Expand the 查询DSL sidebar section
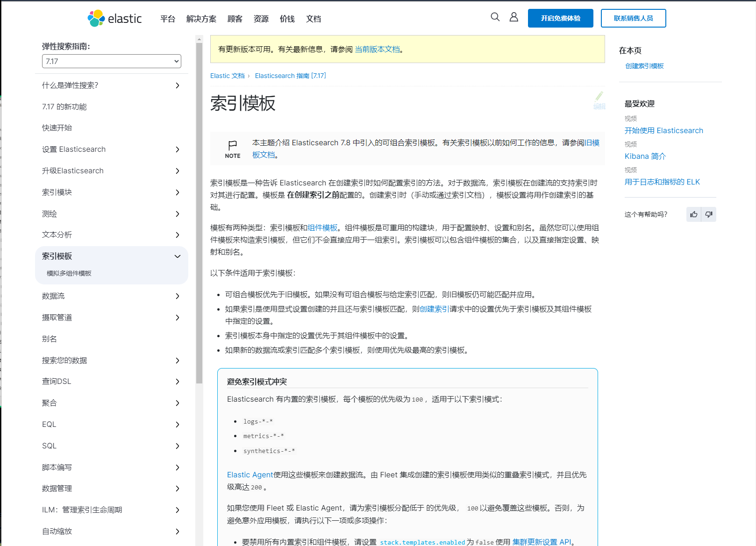 click(177, 382)
